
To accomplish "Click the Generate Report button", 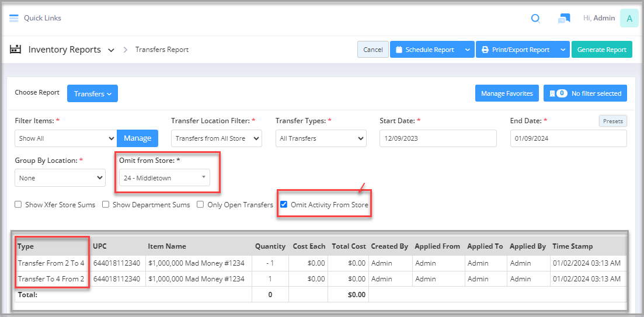I will pos(602,50).
